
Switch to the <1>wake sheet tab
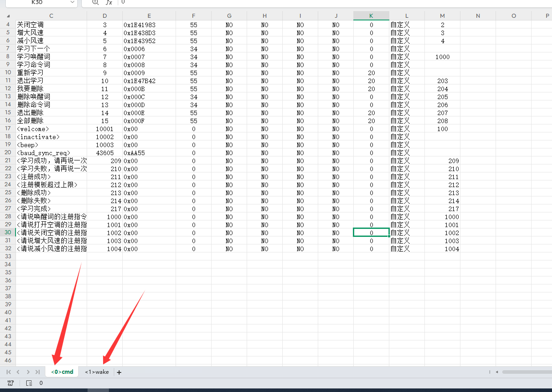point(97,372)
